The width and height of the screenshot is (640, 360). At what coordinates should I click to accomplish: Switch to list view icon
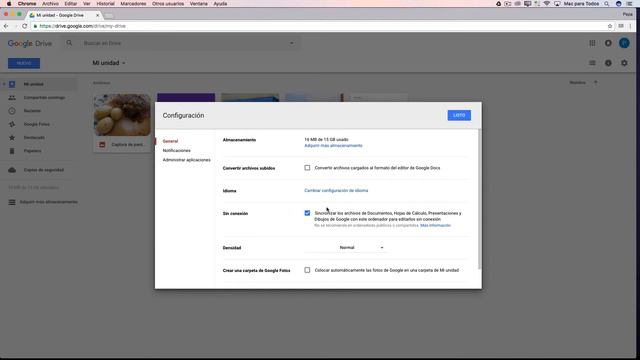click(x=592, y=63)
